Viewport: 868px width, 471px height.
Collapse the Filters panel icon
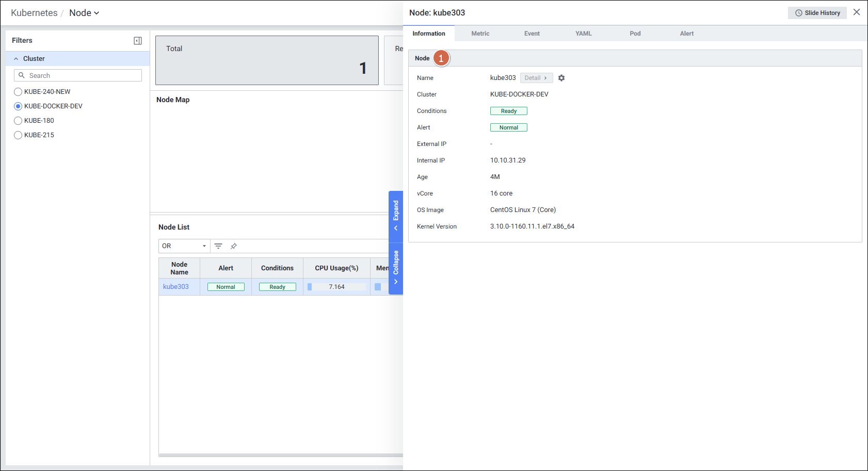pos(138,41)
